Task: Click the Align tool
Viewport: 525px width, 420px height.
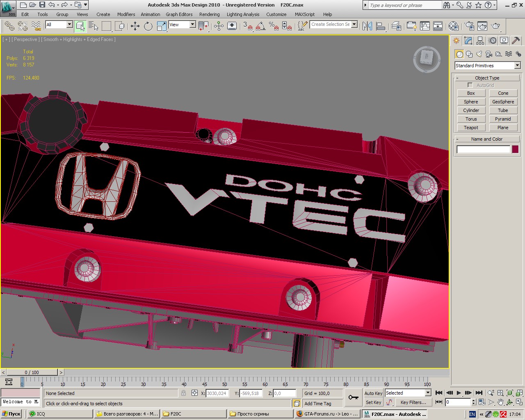Action: 381,26
